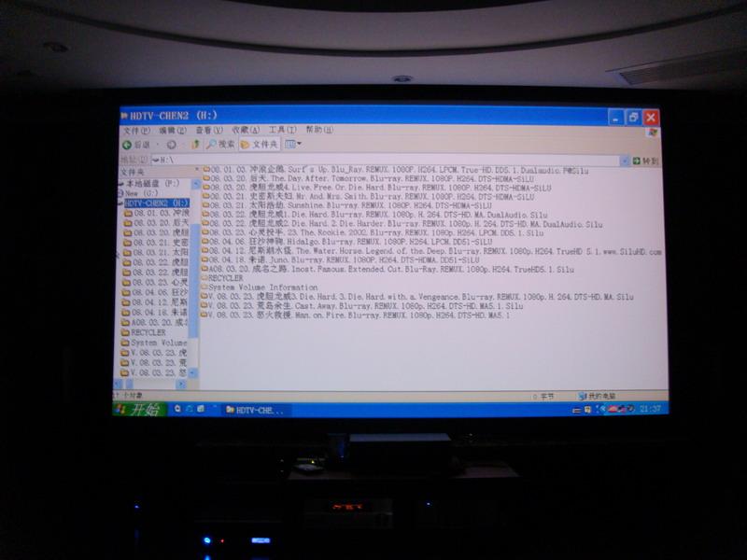Toggle the Folders (文件夹) pane button
747x560 pixels.
pos(260,144)
